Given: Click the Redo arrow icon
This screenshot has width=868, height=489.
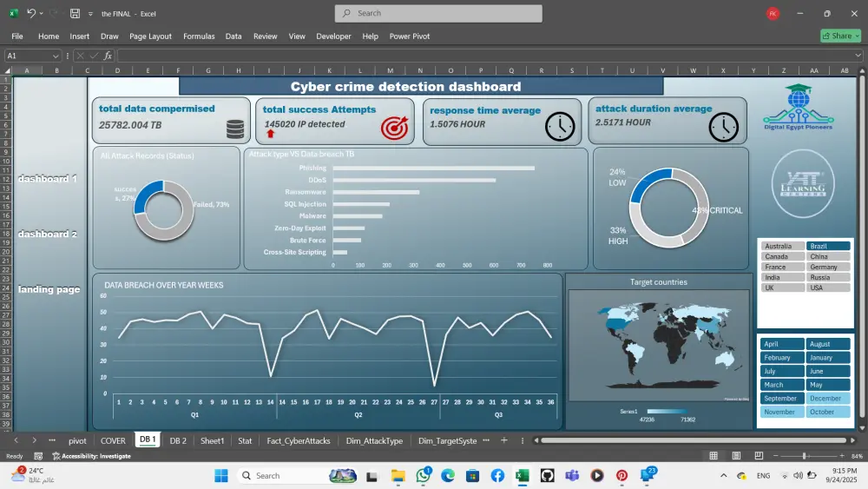Looking at the screenshot, I should (54, 13).
